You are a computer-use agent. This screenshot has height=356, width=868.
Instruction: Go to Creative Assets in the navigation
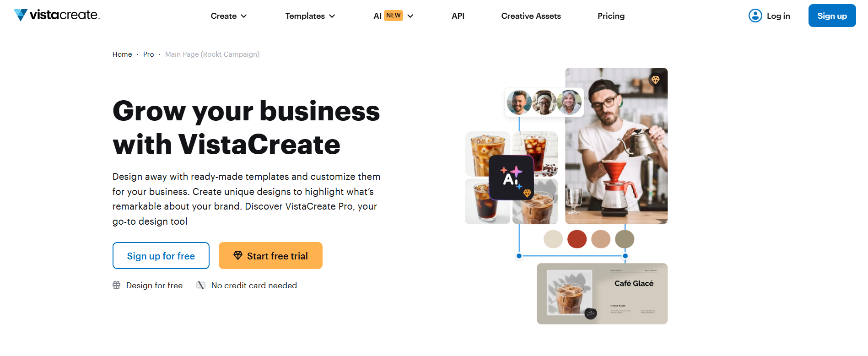(531, 16)
